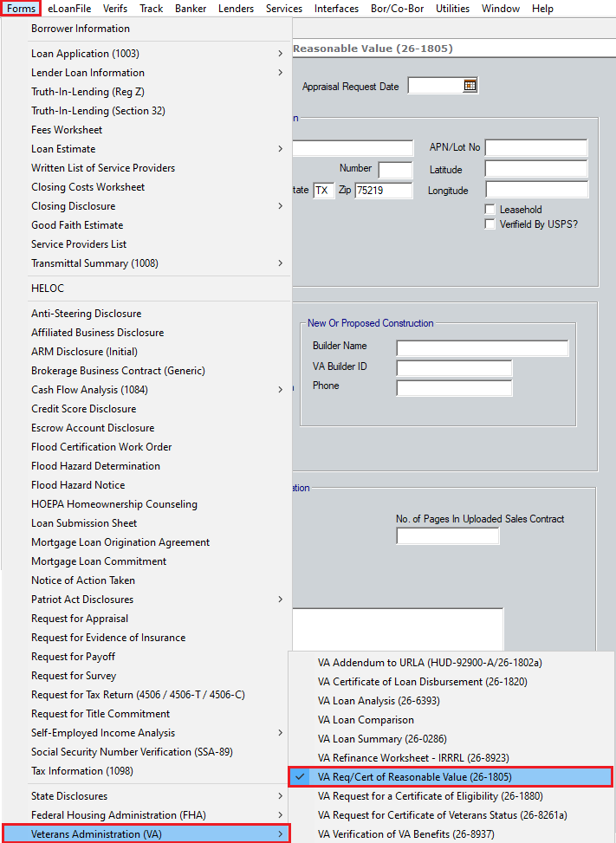Open the Lenders menu
Screen dimensions: 616x843
click(x=236, y=9)
